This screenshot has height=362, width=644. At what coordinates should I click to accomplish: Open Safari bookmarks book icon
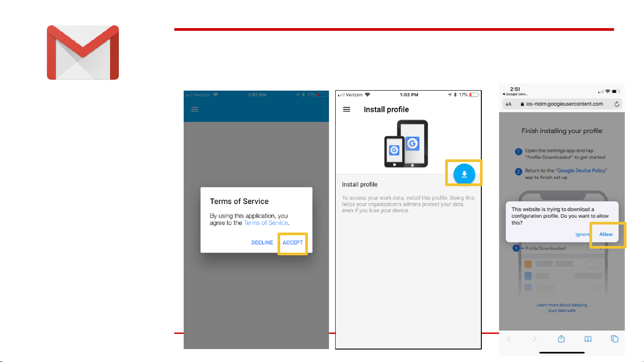click(588, 339)
